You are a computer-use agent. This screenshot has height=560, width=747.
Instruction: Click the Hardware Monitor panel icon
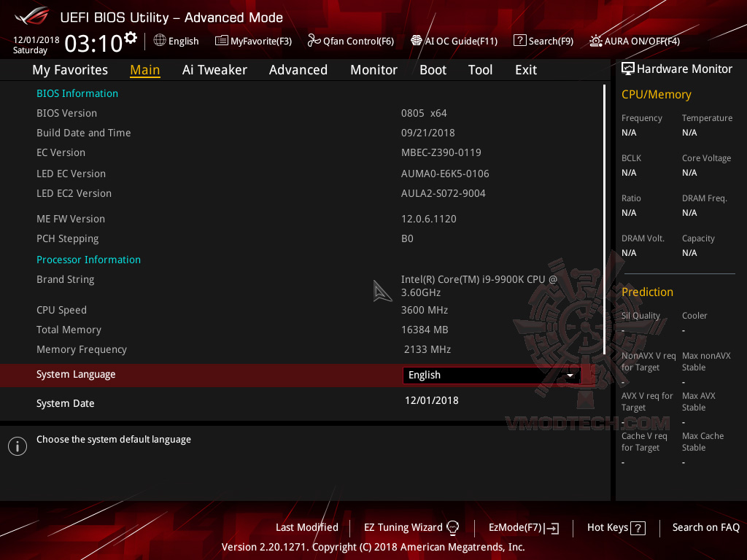coord(628,68)
